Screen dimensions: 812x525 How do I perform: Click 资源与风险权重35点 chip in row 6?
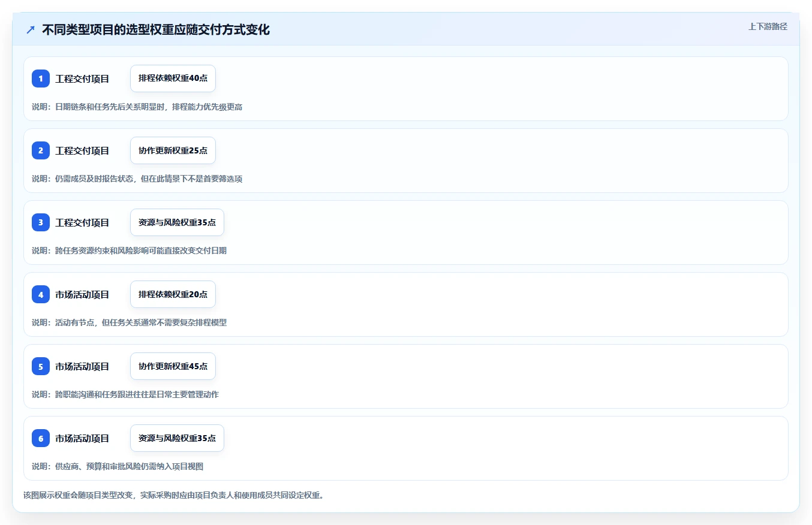tap(177, 438)
